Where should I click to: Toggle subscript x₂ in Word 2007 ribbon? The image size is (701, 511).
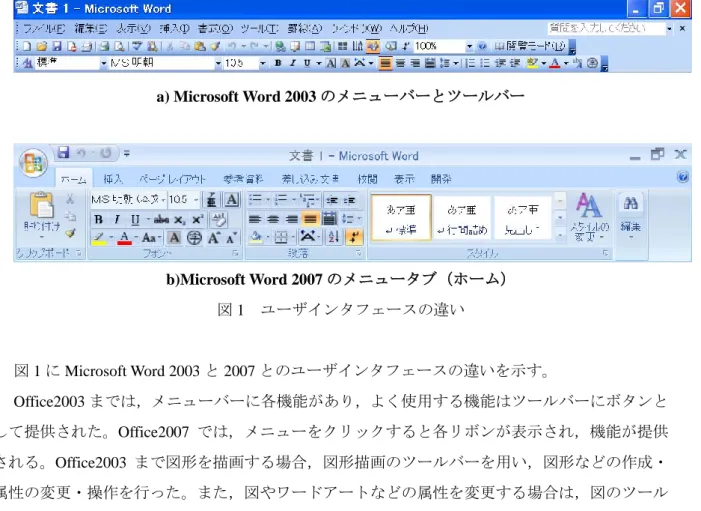pos(179,220)
